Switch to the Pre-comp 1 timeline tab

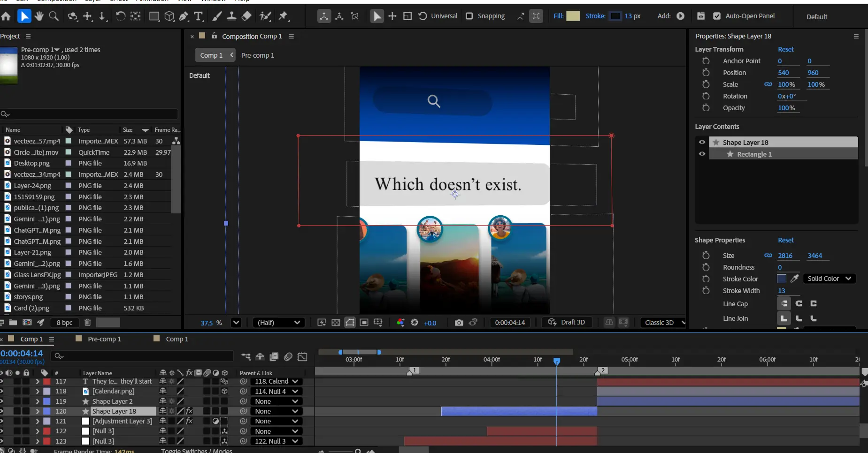click(104, 339)
